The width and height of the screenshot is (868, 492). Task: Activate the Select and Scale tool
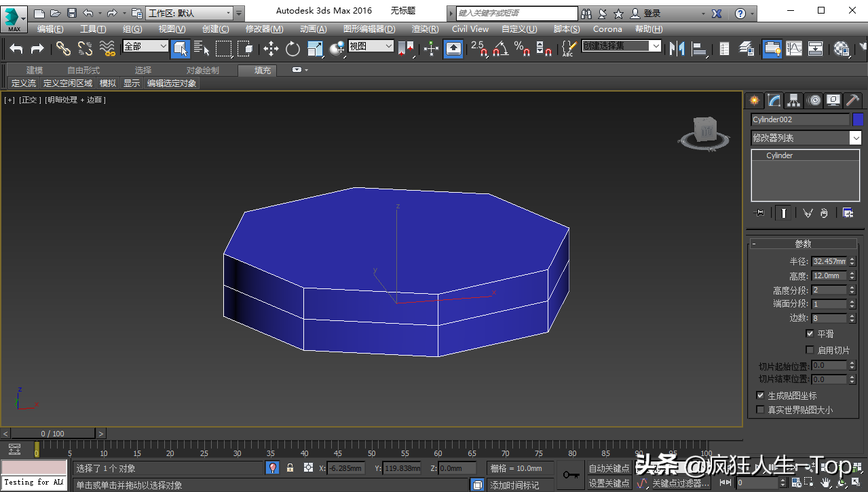(315, 48)
